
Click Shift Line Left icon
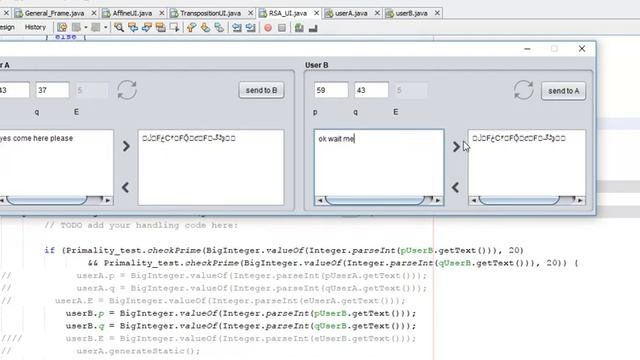tap(237, 27)
